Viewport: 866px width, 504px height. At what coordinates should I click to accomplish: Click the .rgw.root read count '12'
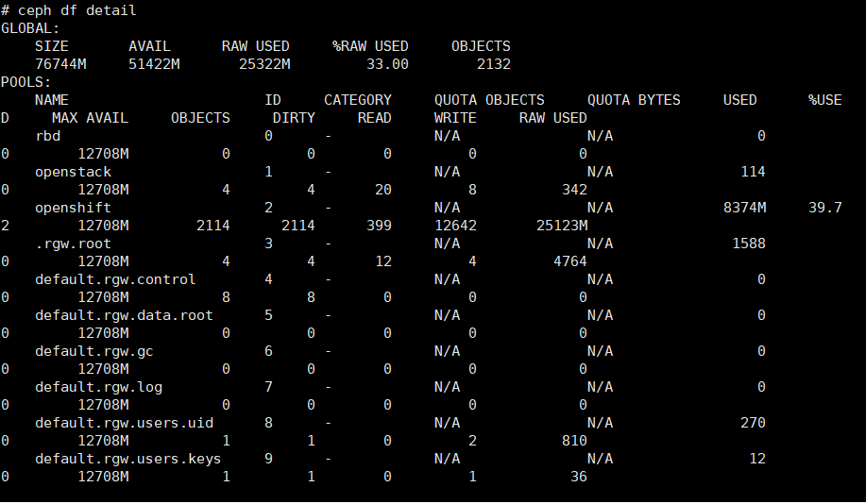[383, 261]
